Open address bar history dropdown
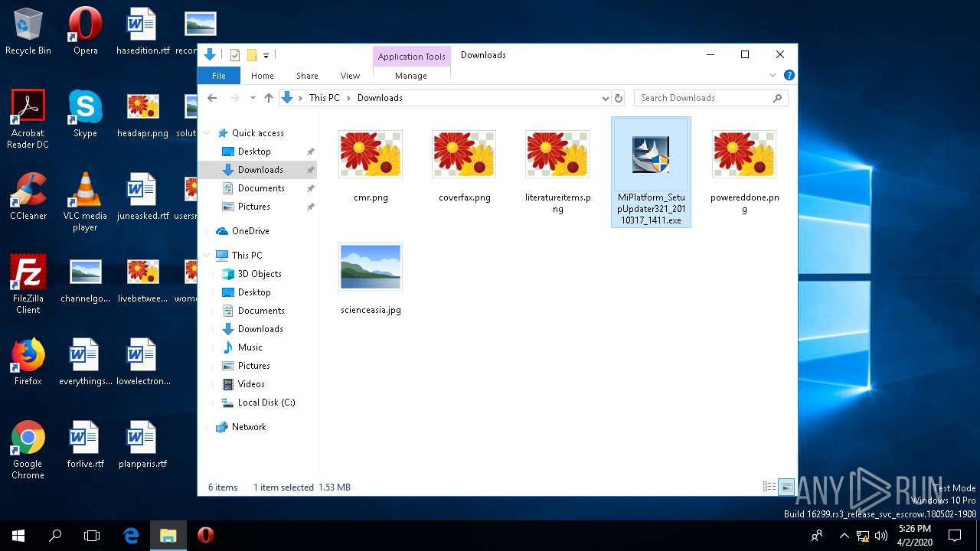This screenshot has height=551, width=980. point(605,98)
